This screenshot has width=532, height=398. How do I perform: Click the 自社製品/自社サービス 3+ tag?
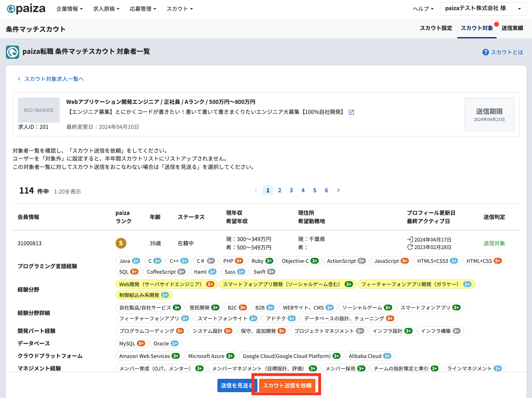pos(150,307)
